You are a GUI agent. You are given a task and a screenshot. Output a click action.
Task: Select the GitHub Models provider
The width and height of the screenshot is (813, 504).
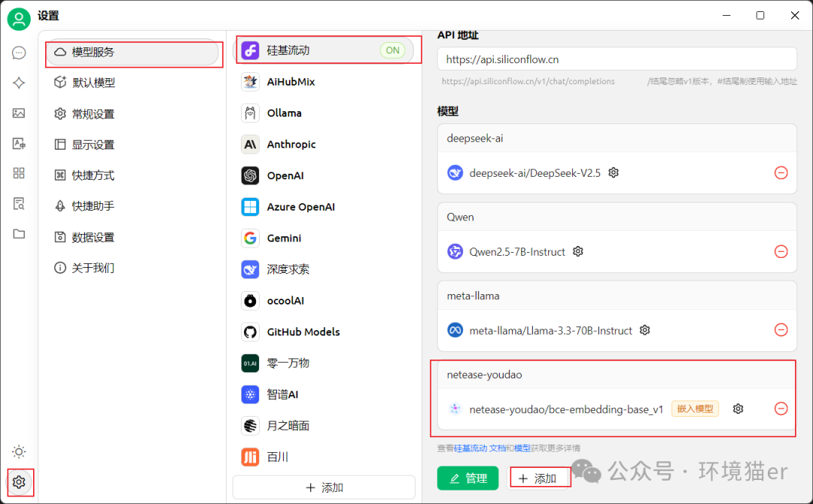[324, 332]
